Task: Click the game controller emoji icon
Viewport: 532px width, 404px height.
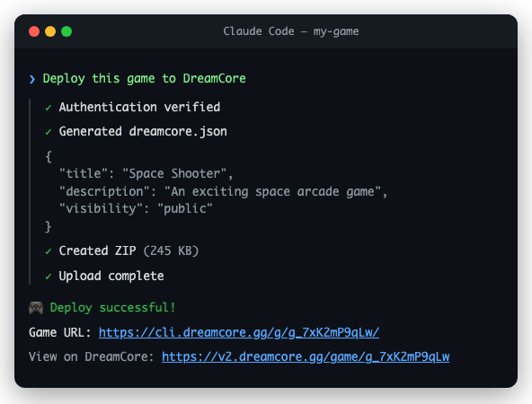Action: (x=36, y=308)
